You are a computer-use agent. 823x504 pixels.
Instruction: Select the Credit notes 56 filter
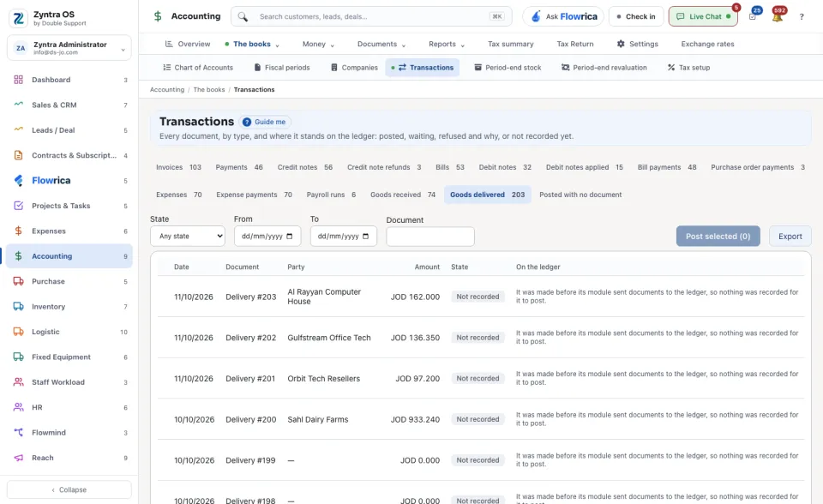[305, 167]
